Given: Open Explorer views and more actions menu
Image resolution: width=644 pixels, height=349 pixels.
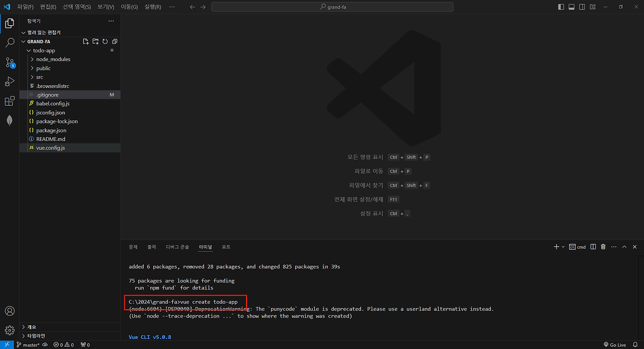Looking at the screenshot, I should 111,21.
